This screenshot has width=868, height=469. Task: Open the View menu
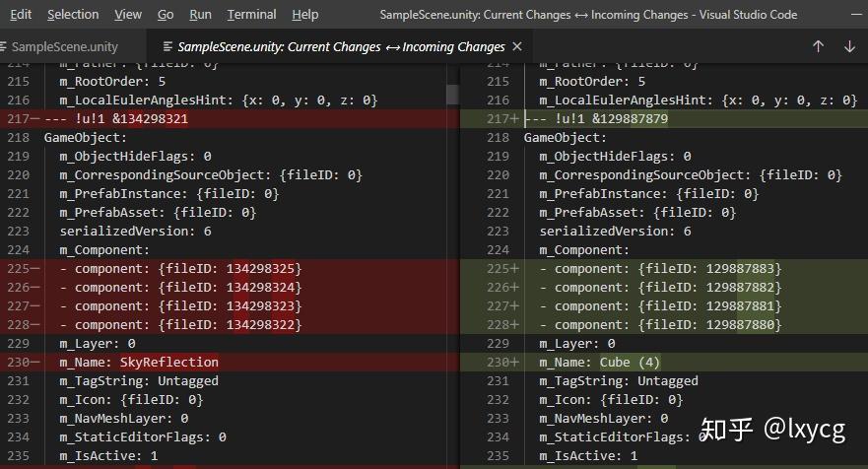click(x=128, y=15)
